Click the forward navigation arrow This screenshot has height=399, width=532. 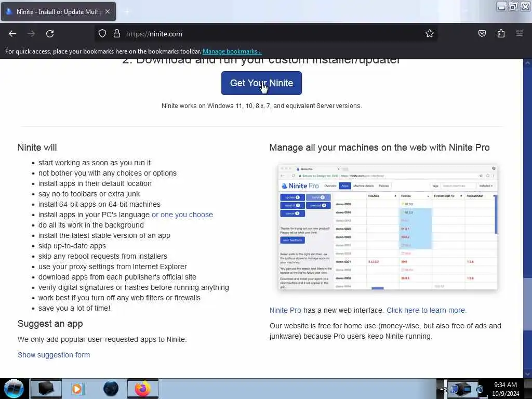pyautogui.click(x=31, y=34)
